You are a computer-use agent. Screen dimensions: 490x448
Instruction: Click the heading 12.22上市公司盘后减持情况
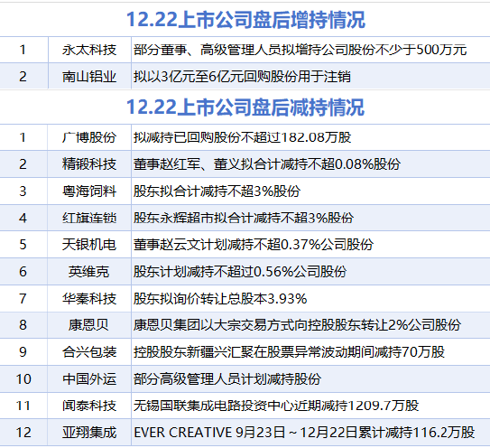click(245, 107)
